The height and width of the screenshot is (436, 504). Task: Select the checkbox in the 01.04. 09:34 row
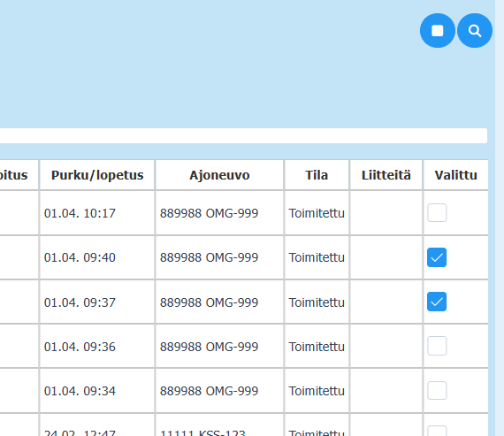[x=437, y=390]
